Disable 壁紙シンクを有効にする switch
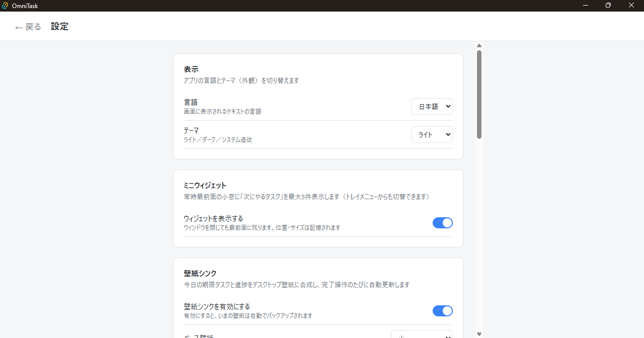Viewport: 644px width, 338px height. click(x=443, y=311)
